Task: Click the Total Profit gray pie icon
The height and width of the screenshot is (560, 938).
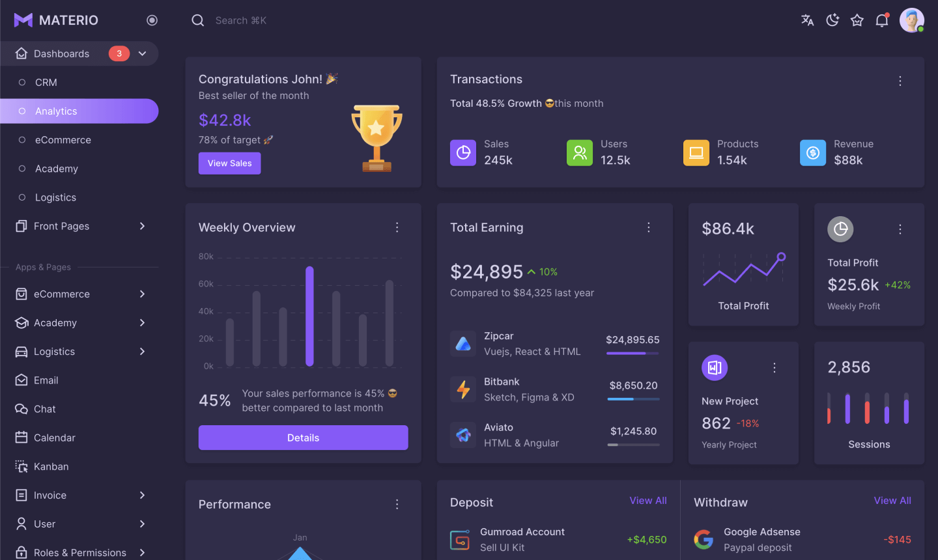Action: coord(840,229)
